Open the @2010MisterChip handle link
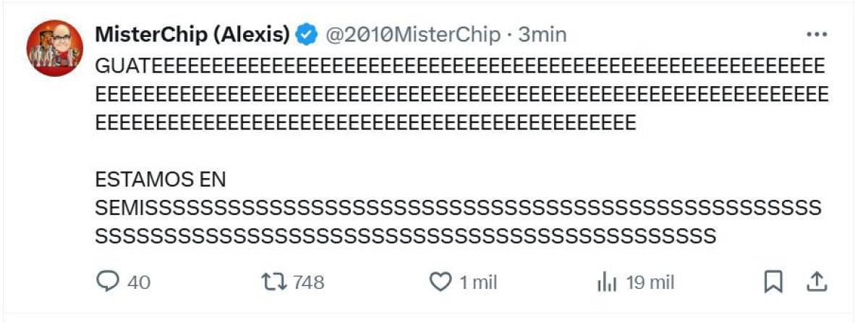868x323 pixels. (x=412, y=34)
